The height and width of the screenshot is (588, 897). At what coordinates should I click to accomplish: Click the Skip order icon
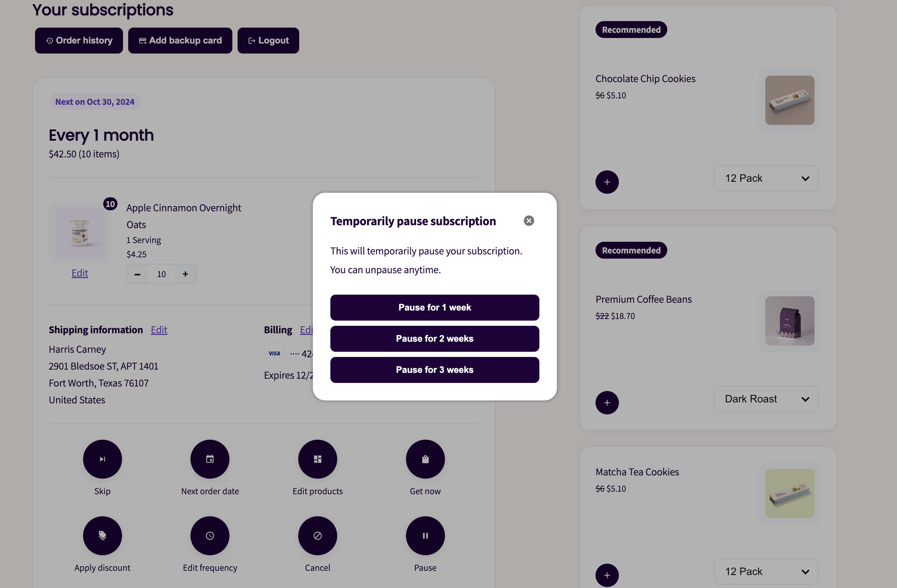[x=103, y=459]
